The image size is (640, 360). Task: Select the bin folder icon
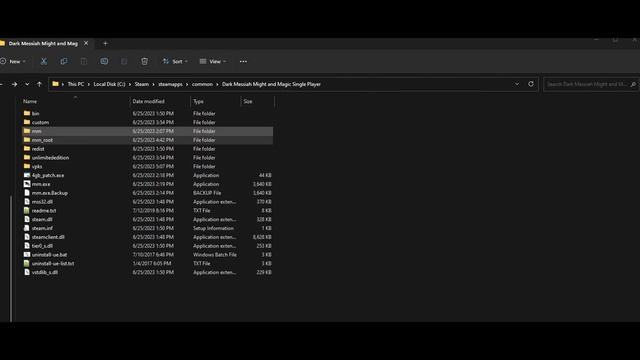point(27,113)
